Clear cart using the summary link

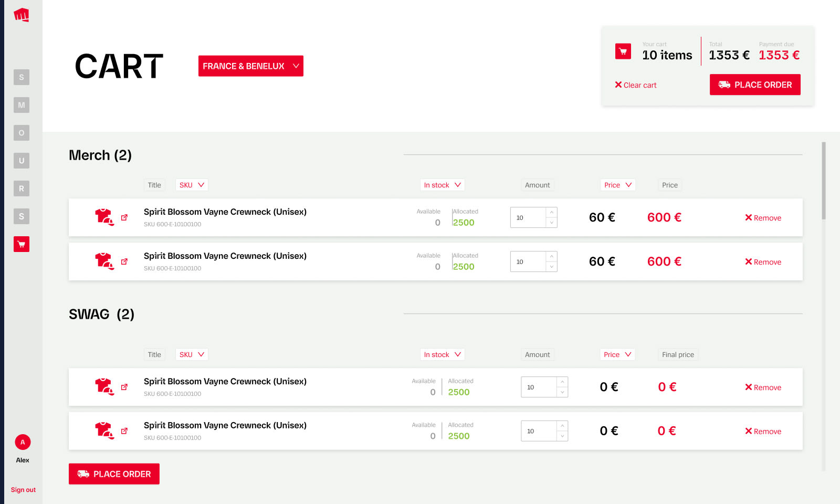(x=636, y=85)
